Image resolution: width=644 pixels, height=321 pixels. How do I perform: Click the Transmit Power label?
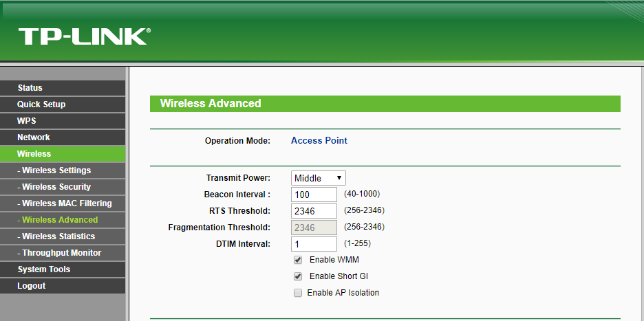point(238,178)
